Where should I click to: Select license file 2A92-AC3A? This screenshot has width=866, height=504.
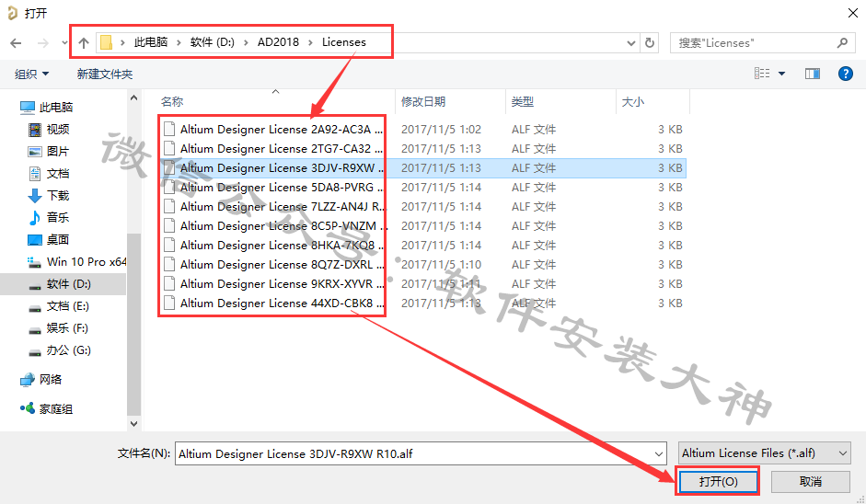coord(423,129)
